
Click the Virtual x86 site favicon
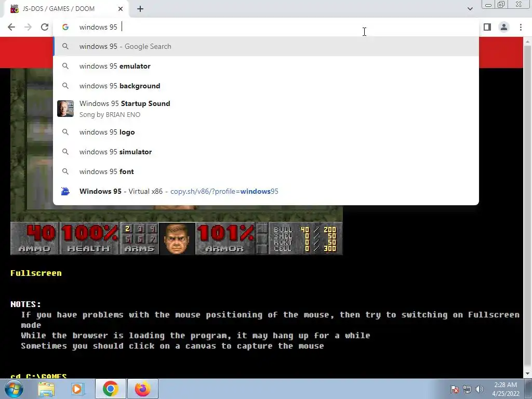65,191
